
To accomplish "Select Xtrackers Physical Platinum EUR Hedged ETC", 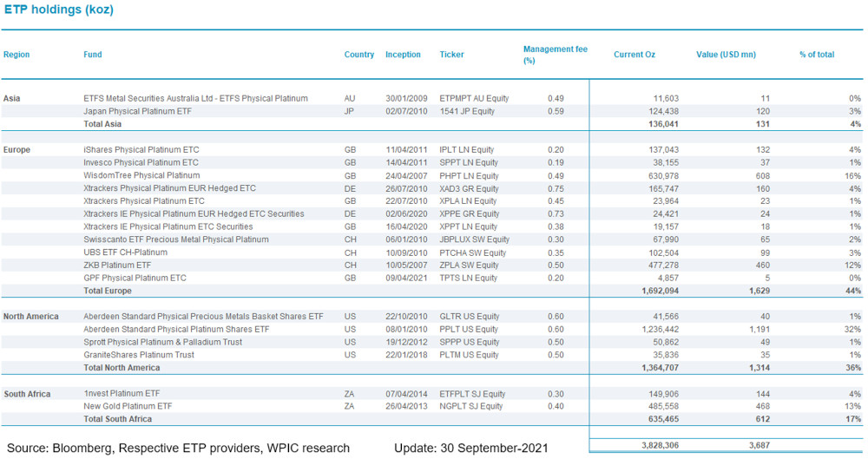I will 169,188.
